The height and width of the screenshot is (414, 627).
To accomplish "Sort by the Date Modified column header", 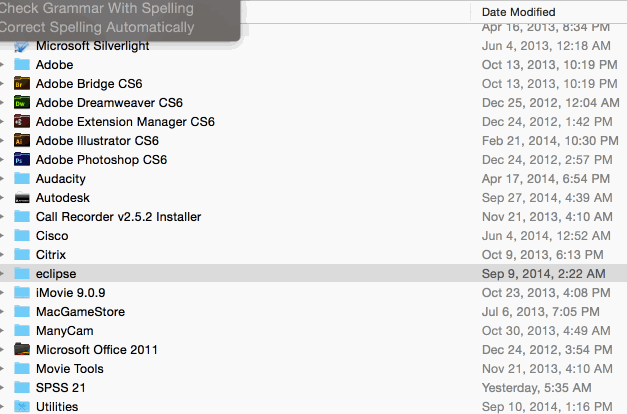I will click(518, 12).
